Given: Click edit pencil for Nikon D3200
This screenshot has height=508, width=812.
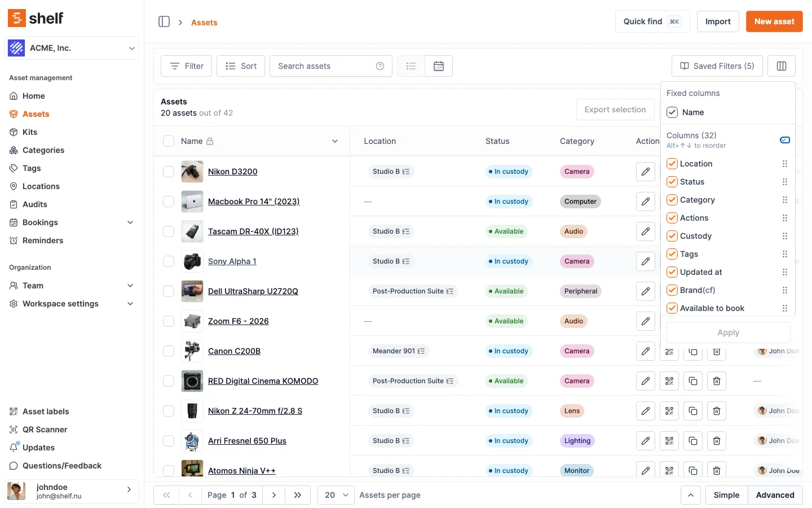Looking at the screenshot, I should coord(646,172).
